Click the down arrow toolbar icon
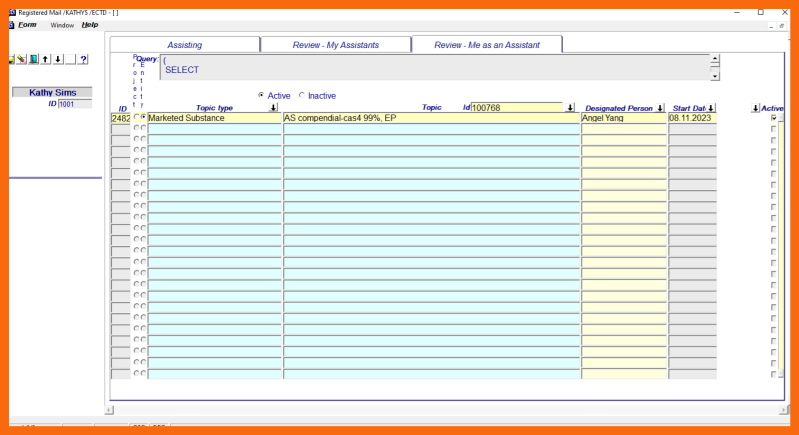799x435 pixels. [58, 60]
